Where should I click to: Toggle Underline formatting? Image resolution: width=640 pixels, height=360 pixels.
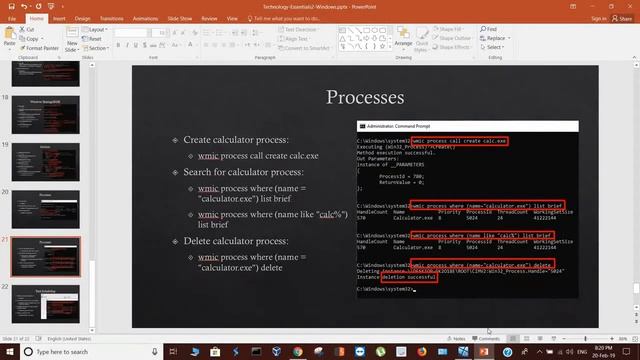pyautogui.click(x=136, y=45)
